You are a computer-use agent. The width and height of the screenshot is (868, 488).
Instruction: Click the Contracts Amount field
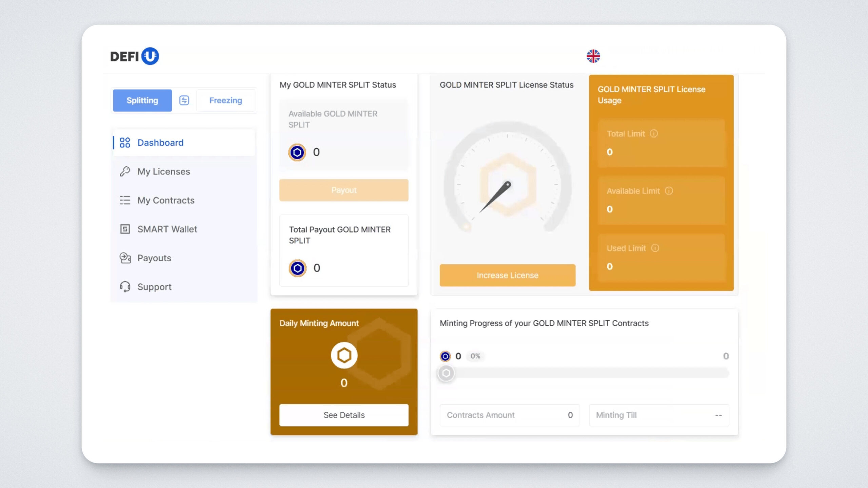(509, 415)
